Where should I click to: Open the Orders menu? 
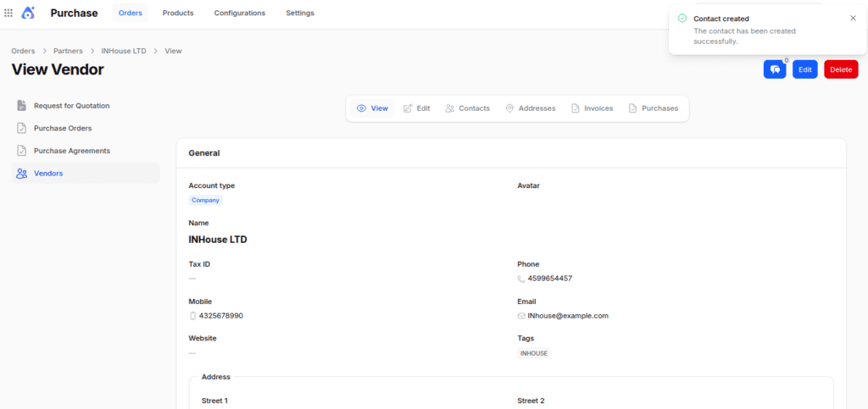[130, 13]
